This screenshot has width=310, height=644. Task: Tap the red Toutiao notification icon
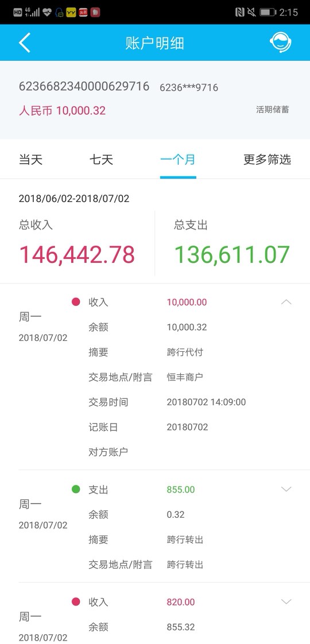(x=83, y=12)
